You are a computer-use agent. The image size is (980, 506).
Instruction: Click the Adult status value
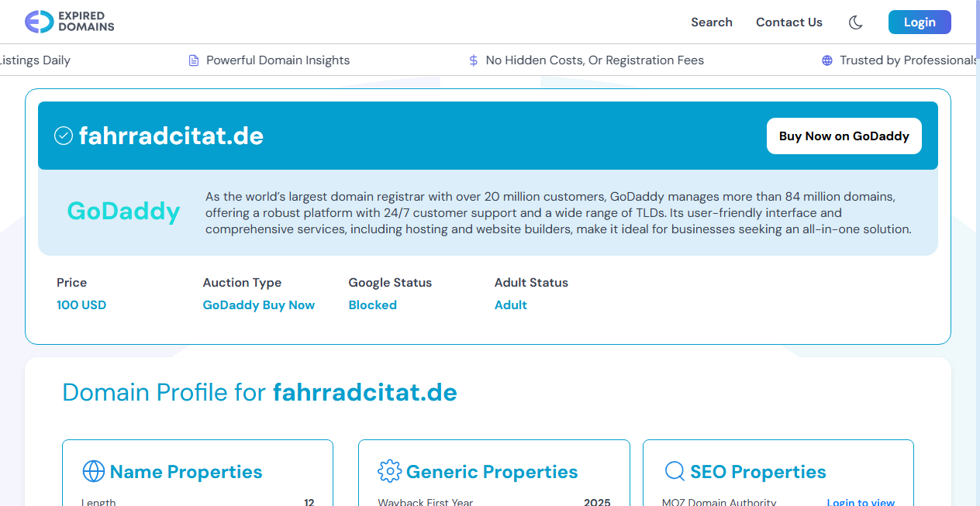[x=510, y=305]
